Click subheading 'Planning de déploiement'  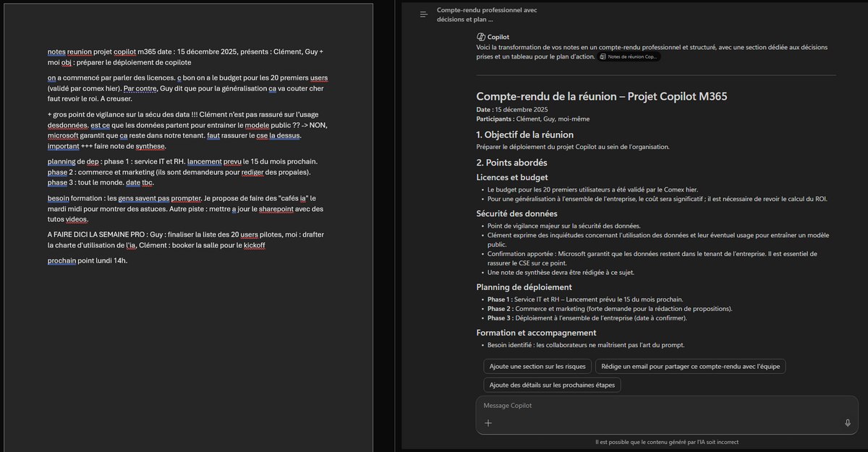(523, 286)
